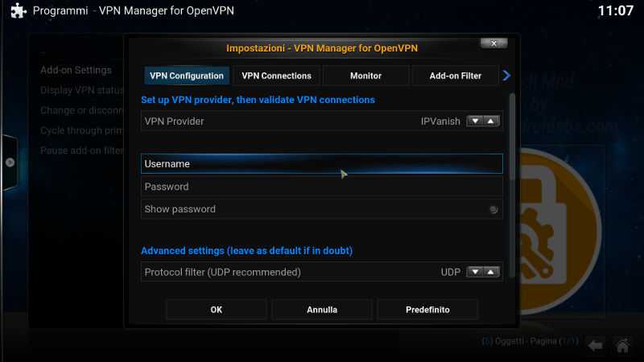Image resolution: width=644 pixels, height=362 pixels.
Task: Decrease Protocol filter with down arrow
Action: click(x=475, y=272)
